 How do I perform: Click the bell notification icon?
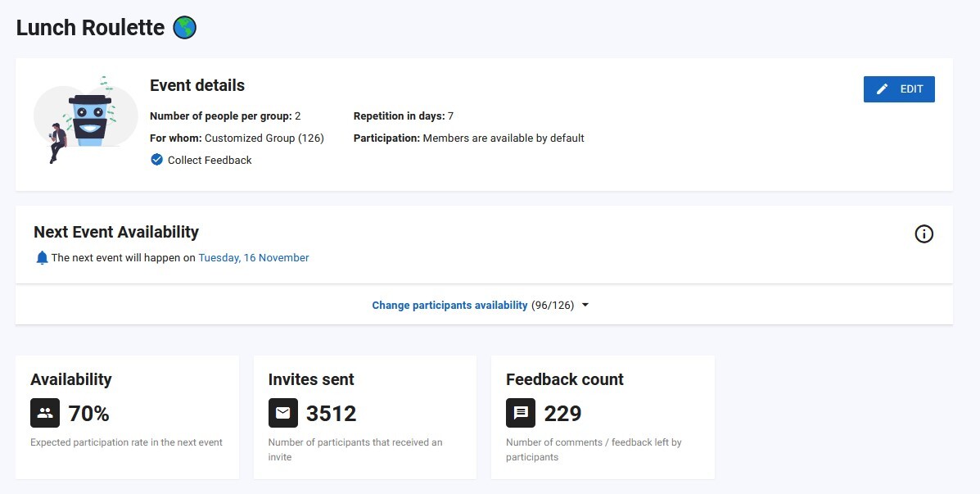click(x=42, y=258)
